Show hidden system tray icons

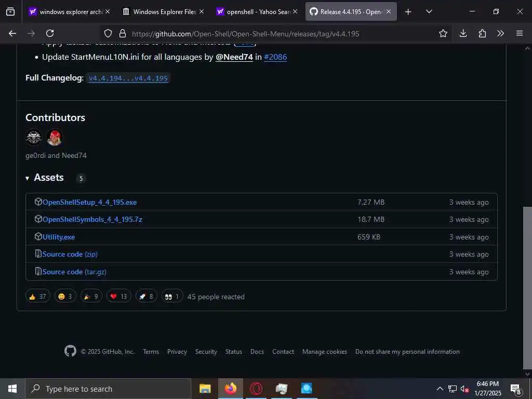(x=440, y=389)
